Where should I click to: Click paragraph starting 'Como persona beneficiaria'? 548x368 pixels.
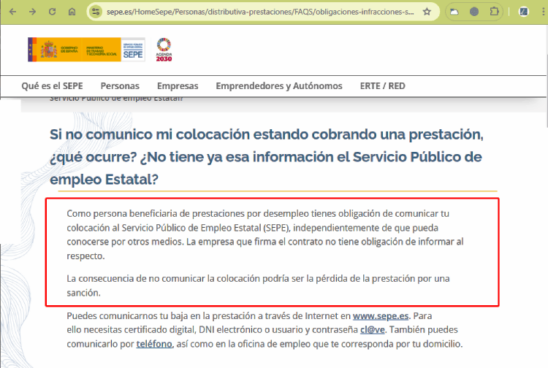[265, 234]
